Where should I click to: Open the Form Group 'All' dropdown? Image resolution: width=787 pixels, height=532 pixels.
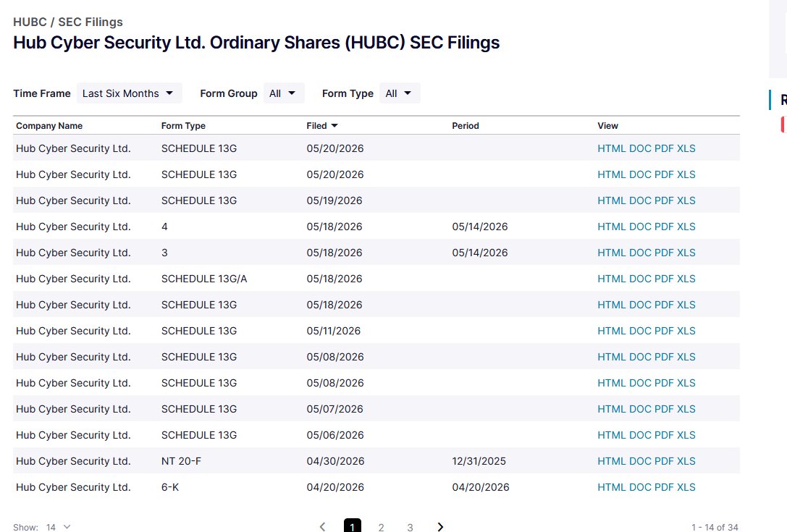(284, 93)
